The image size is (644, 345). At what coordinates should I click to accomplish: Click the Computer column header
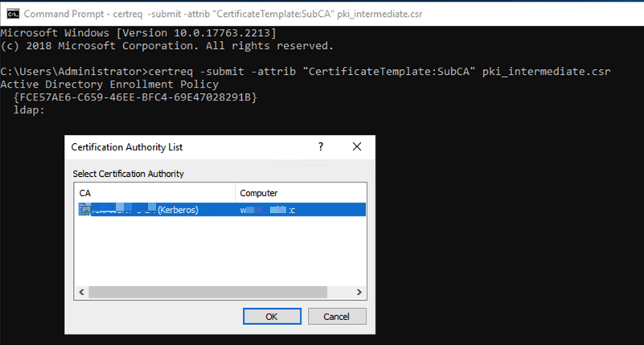coord(299,193)
